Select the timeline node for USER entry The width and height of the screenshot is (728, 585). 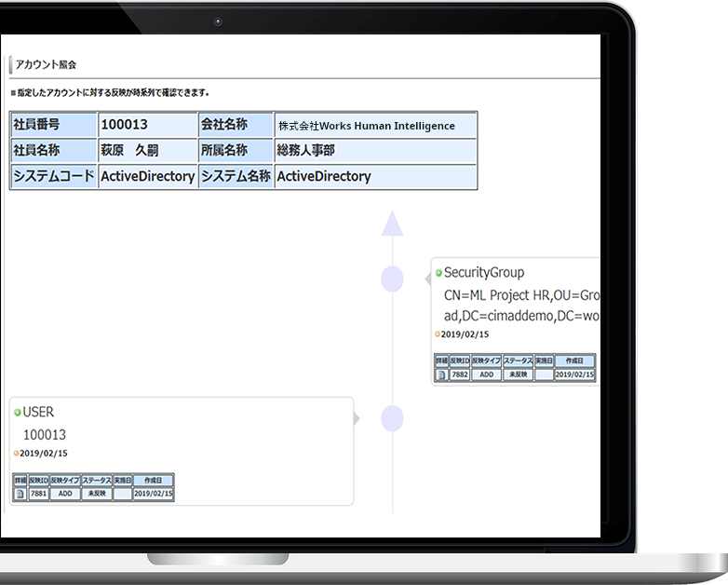pyautogui.click(x=392, y=418)
